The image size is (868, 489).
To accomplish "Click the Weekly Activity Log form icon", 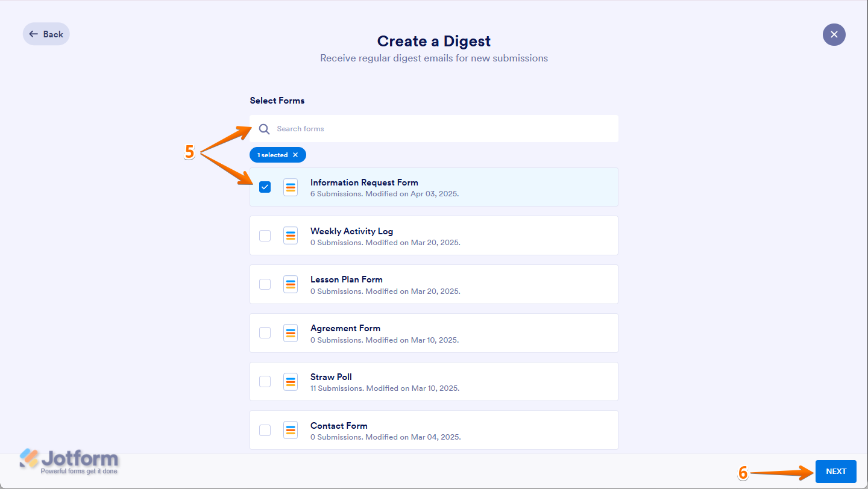I will (291, 235).
